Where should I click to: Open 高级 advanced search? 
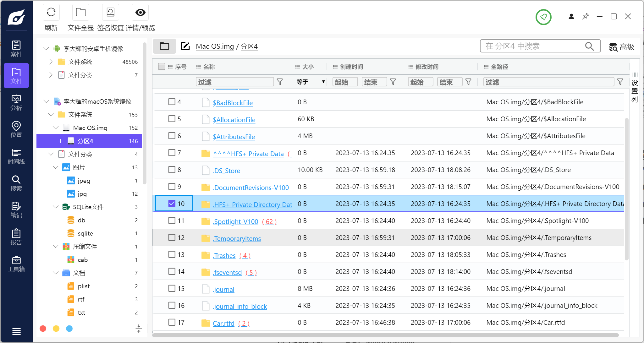tap(622, 47)
